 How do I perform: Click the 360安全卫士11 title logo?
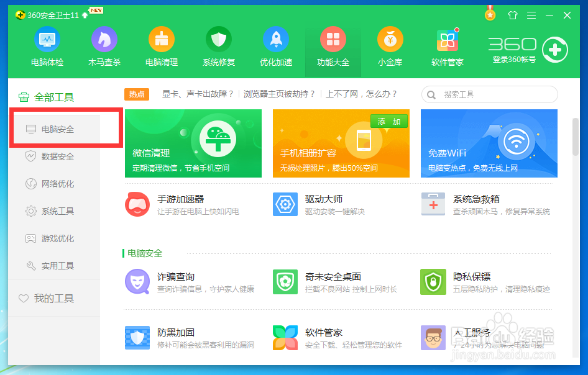(47, 15)
